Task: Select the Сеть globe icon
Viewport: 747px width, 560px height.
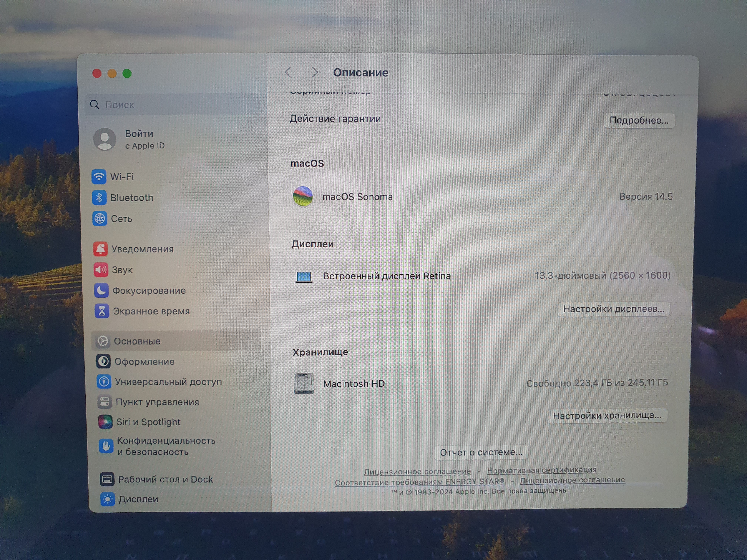Action: [100, 218]
